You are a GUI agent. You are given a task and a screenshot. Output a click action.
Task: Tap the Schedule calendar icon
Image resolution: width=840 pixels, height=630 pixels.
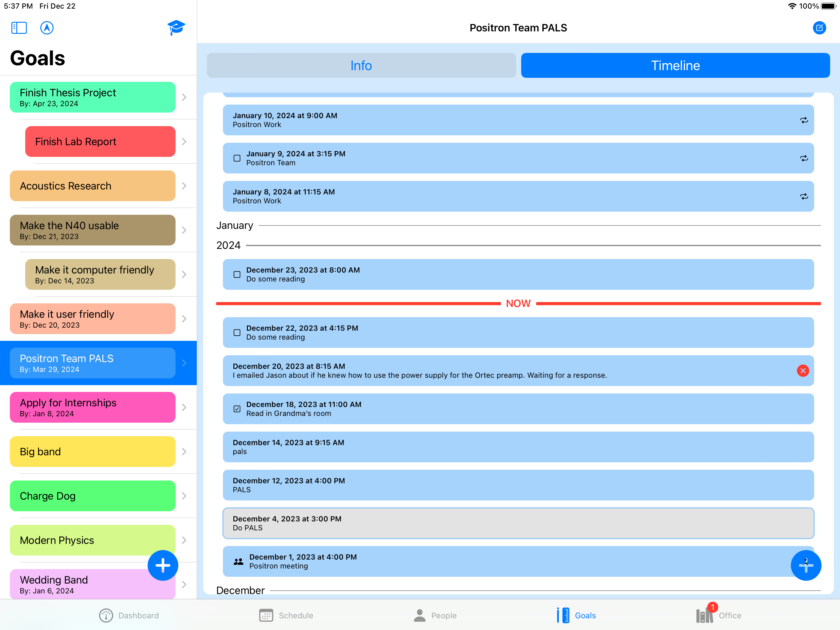pos(266,616)
